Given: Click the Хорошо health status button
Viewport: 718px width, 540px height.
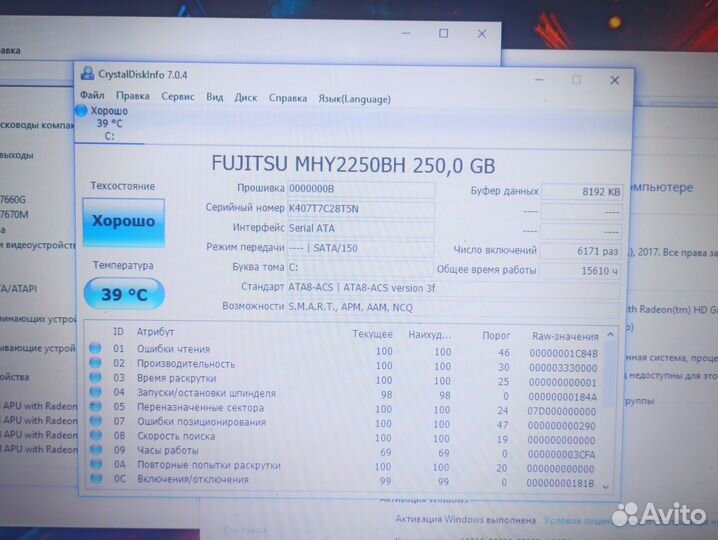Looking at the screenshot, I should (x=124, y=223).
